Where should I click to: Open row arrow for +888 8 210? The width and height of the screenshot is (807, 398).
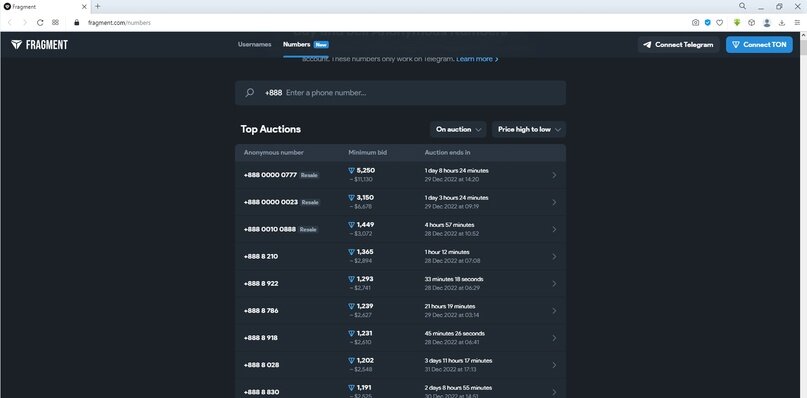pos(554,256)
